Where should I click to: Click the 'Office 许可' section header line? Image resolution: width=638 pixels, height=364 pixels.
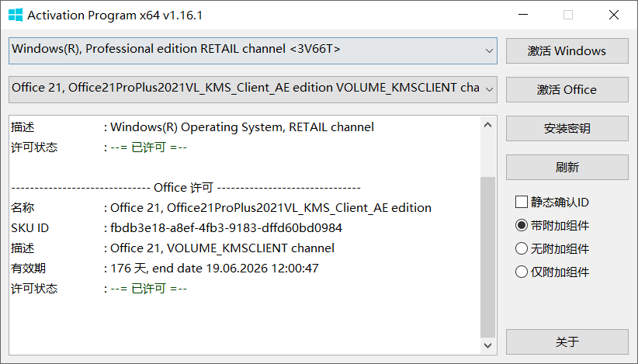186,188
